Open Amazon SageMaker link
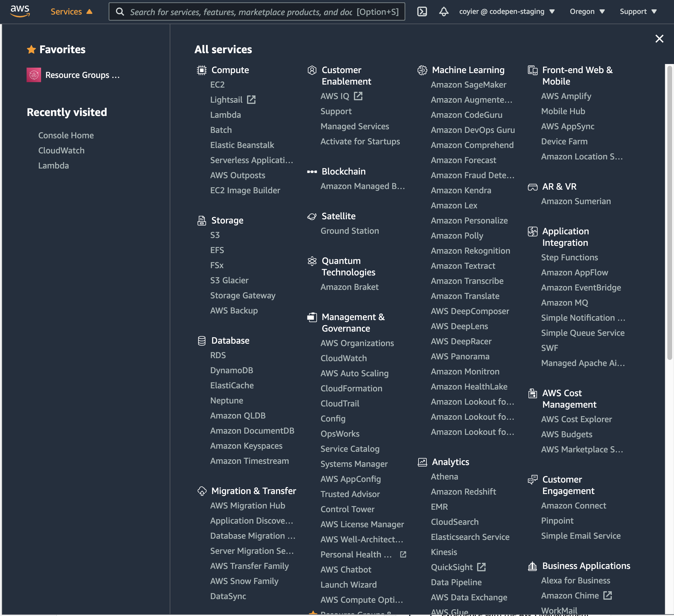The height and width of the screenshot is (616, 674). [468, 85]
